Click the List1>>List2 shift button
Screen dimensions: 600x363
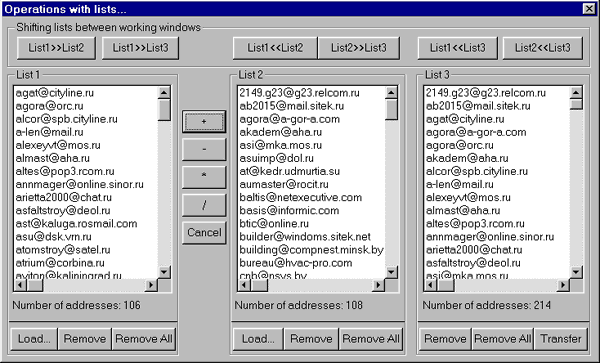56,48
